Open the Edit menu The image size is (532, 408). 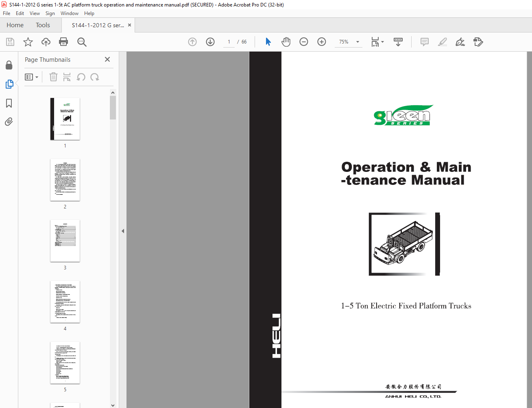[x=20, y=13]
